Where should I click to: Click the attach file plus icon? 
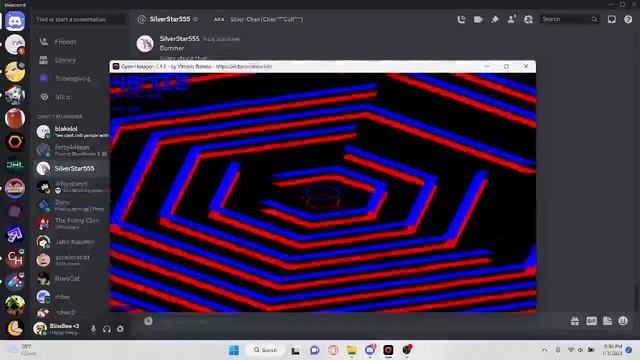[x=148, y=321]
